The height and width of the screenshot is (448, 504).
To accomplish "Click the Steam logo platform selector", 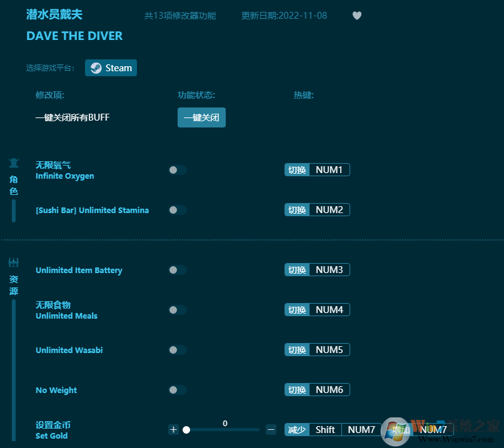I will (x=95, y=67).
